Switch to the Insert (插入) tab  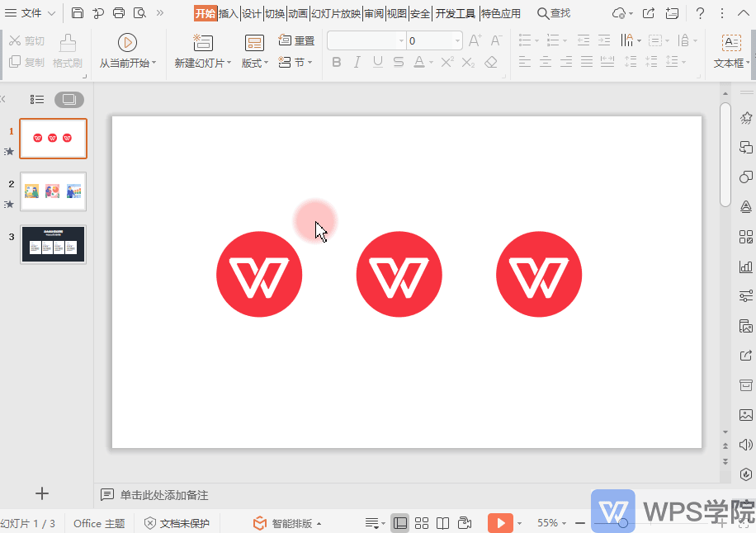click(x=229, y=13)
